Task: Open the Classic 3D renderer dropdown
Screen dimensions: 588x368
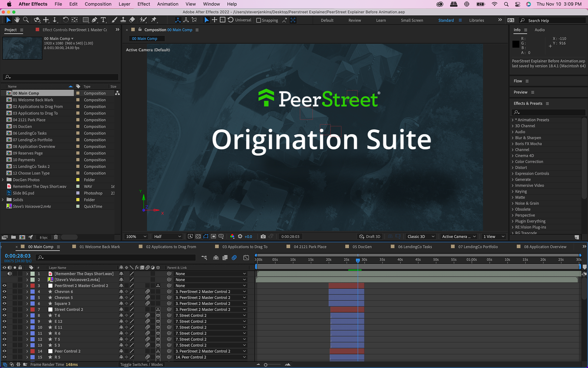Action: point(421,236)
